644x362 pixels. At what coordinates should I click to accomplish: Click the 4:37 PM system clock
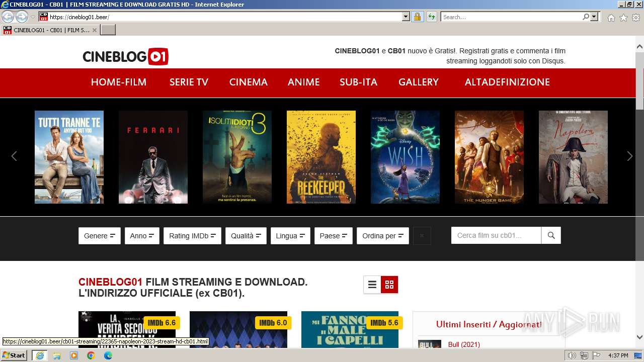click(x=618, y=355)
